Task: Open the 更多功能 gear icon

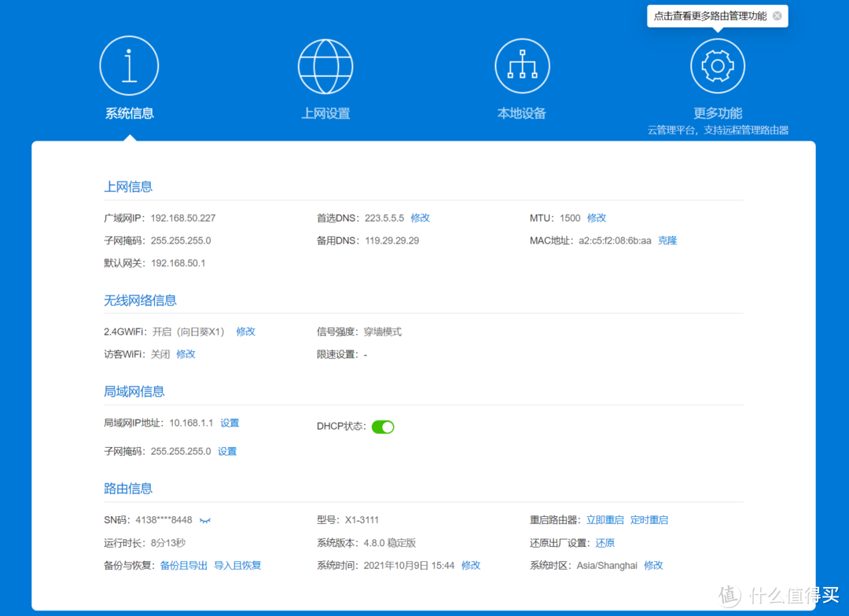Action: click(717, 65)
